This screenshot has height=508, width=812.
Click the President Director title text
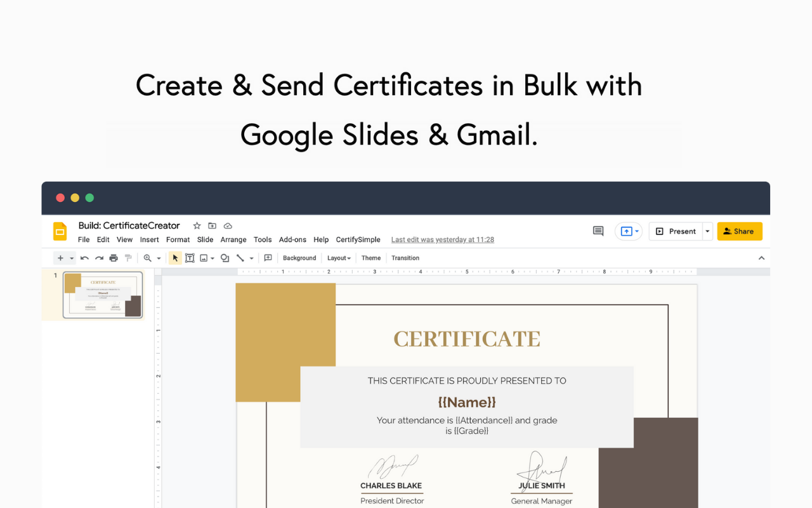coord(392,501)
